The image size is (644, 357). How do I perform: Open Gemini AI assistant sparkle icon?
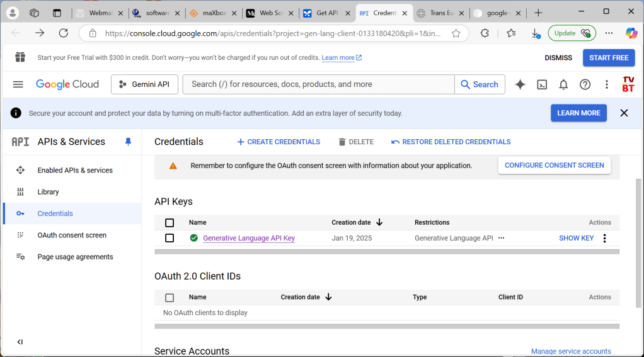click(x=520, y=84)
